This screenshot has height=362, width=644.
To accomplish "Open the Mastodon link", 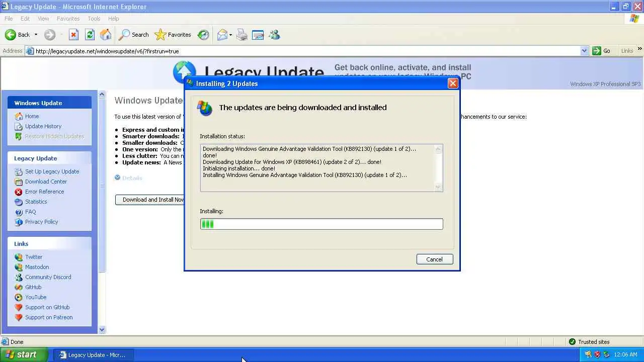I will (37, 267).
